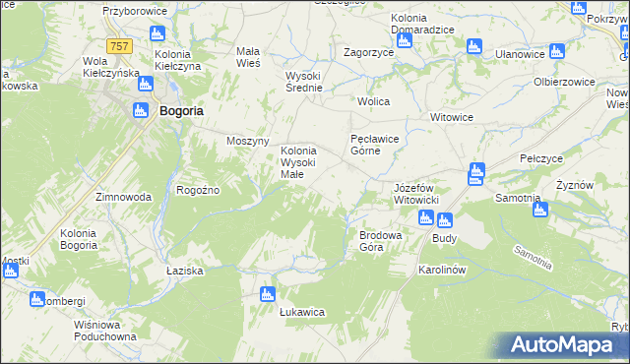Click the Pełczyce place name
Image resolution: width=630 pixels, height=364 pixels.
(x=541, y=159)
